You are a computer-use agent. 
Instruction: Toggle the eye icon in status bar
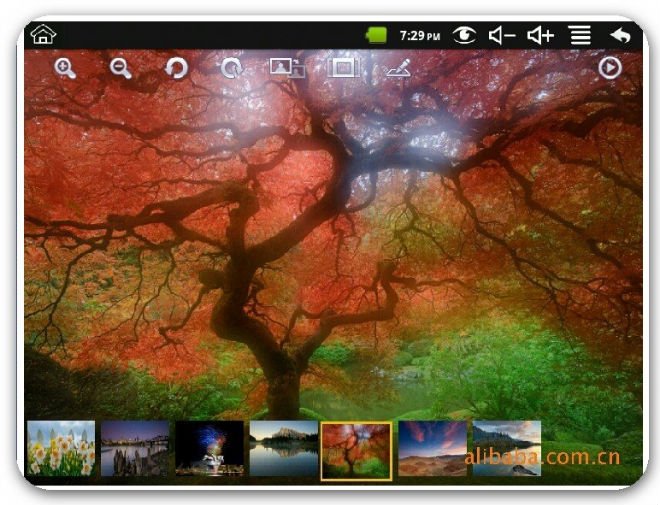[x=464, y=35]
